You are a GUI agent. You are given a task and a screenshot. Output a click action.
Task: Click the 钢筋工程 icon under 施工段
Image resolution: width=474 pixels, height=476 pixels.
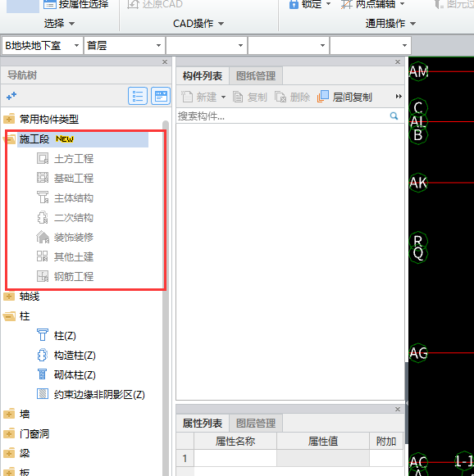43,276
